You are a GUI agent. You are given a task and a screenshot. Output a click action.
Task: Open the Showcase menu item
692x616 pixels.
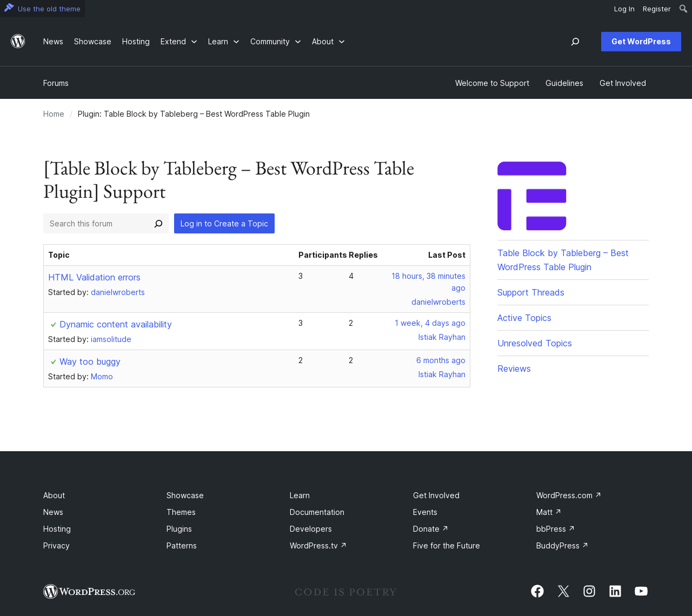tap(92, 42)
